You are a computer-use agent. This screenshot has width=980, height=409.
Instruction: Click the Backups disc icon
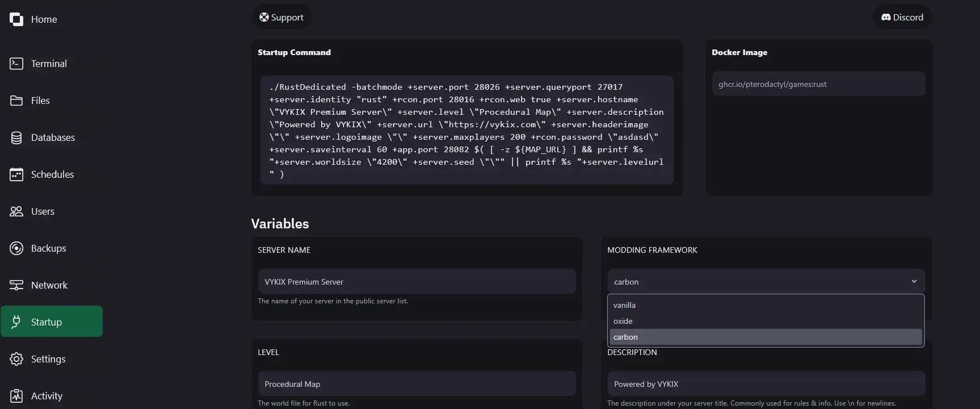tap(16, 248)
